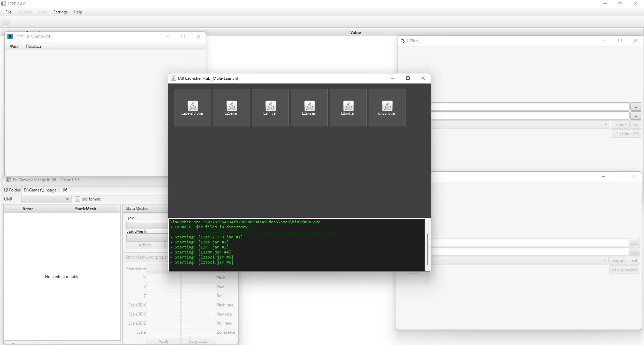644x345 pixels.
Task: Click the Scale3D.Z input field
Action: (x=164, y=323)
